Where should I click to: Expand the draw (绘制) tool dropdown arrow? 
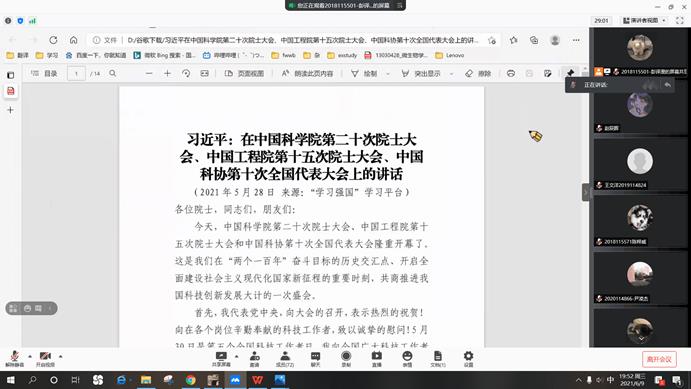coord(388,74)
